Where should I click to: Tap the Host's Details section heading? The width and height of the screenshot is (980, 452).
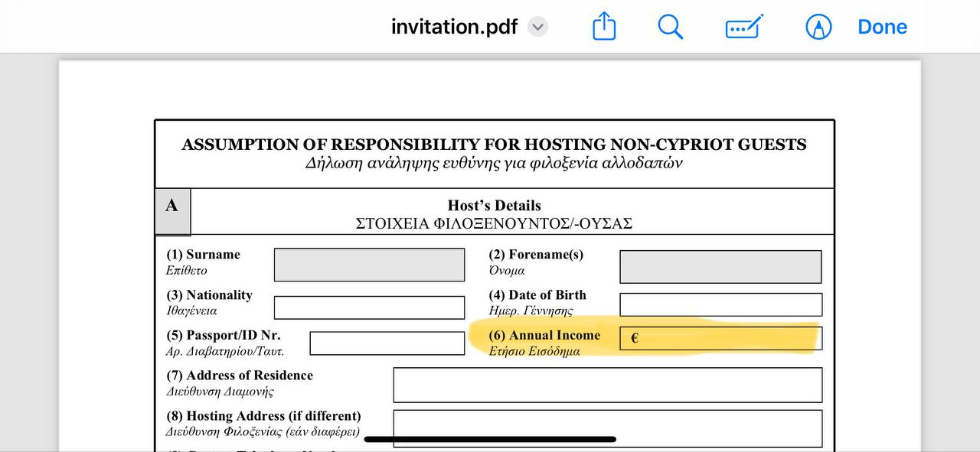tap(494, 206)
